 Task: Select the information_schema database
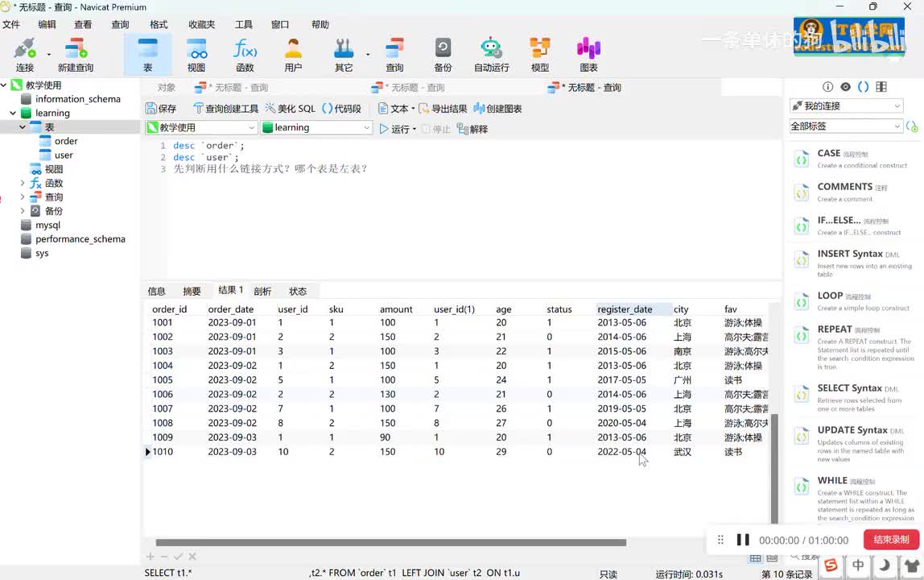pos(78,99)
